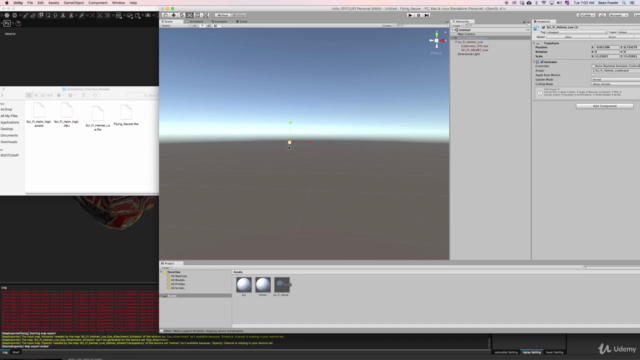Click Desktop in Finder sidebar

click(x=7, y=129)
